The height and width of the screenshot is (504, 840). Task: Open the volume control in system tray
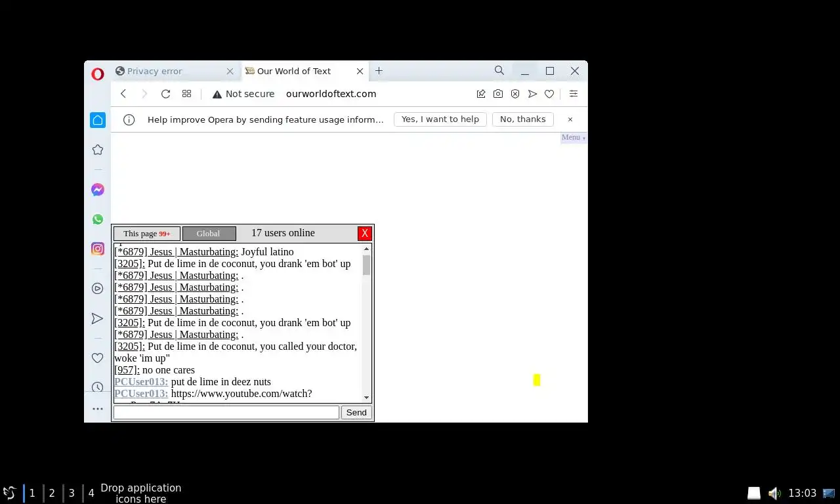coord(774,493)
